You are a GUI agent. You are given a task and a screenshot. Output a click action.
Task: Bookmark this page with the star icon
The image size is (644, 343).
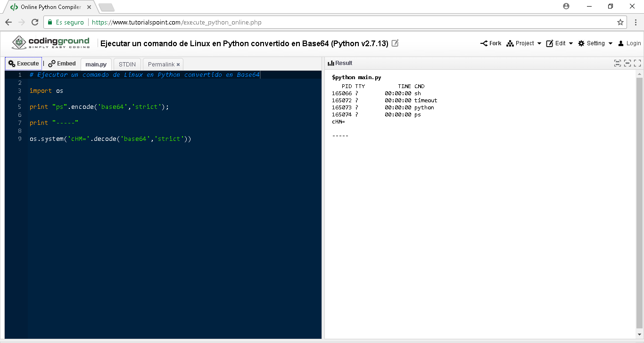(x=620, y=22)
